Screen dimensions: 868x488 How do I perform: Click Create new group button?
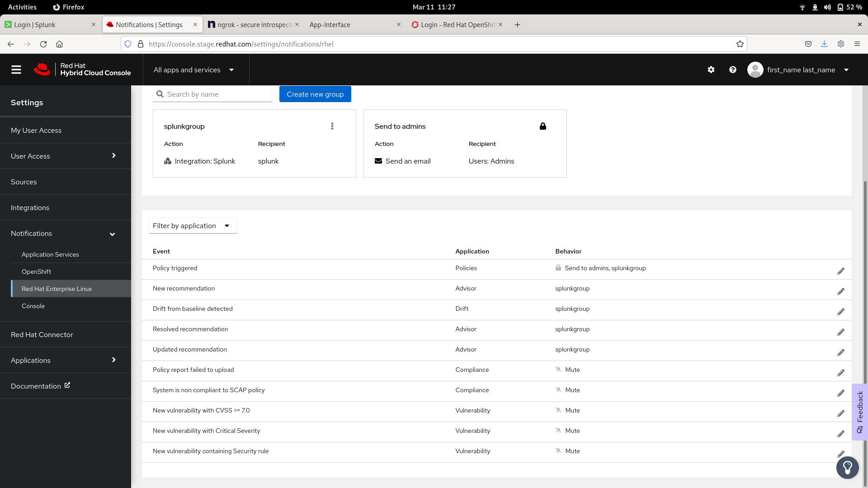315,94
